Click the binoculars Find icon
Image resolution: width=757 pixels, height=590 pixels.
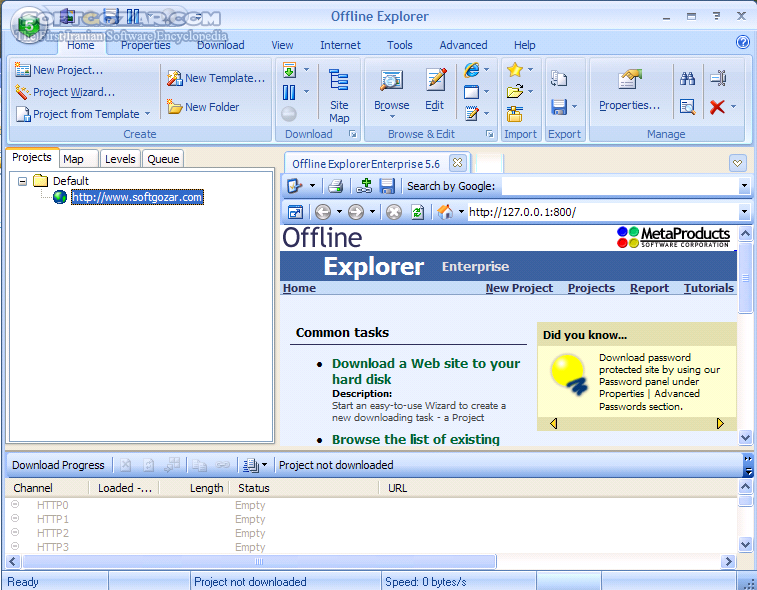tap(687, 78)
